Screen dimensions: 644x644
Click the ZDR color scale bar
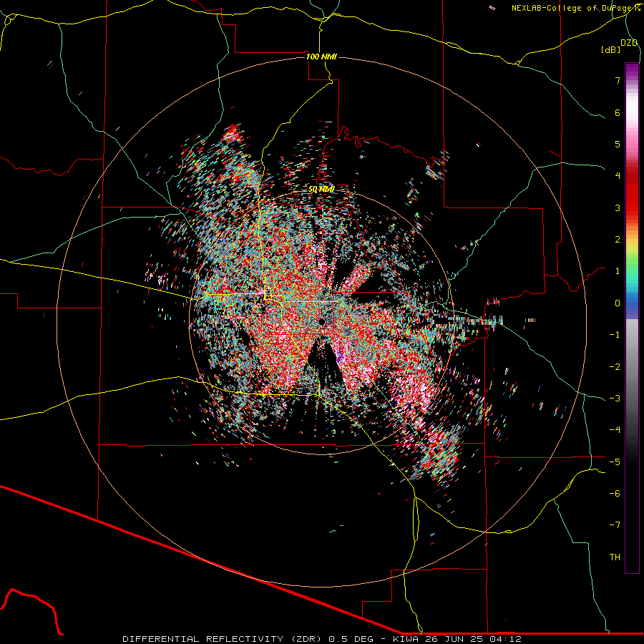[632, 318]
